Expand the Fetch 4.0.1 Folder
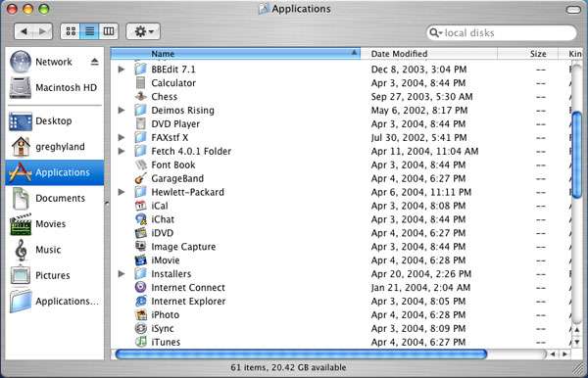588x378 pixels. [x=122, y=152]
